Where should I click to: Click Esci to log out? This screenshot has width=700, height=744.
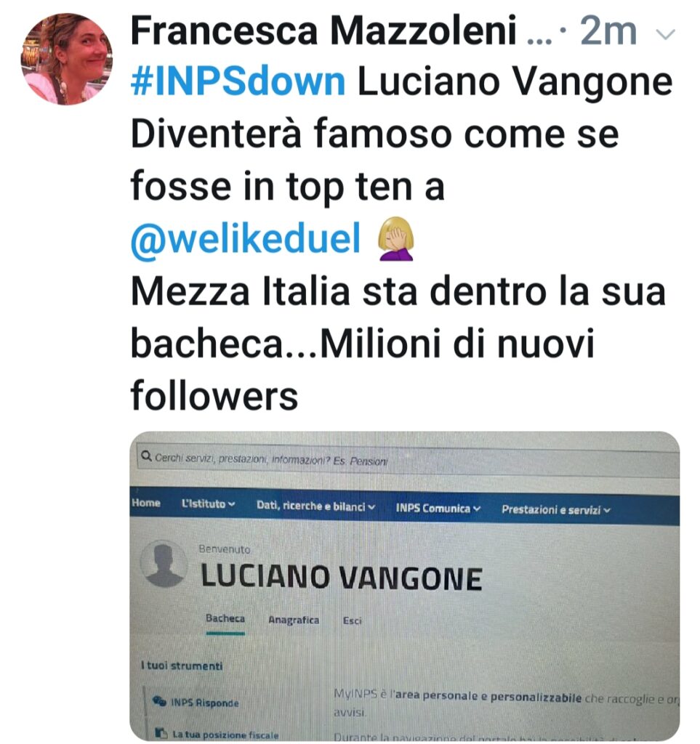tap(352, 620)
